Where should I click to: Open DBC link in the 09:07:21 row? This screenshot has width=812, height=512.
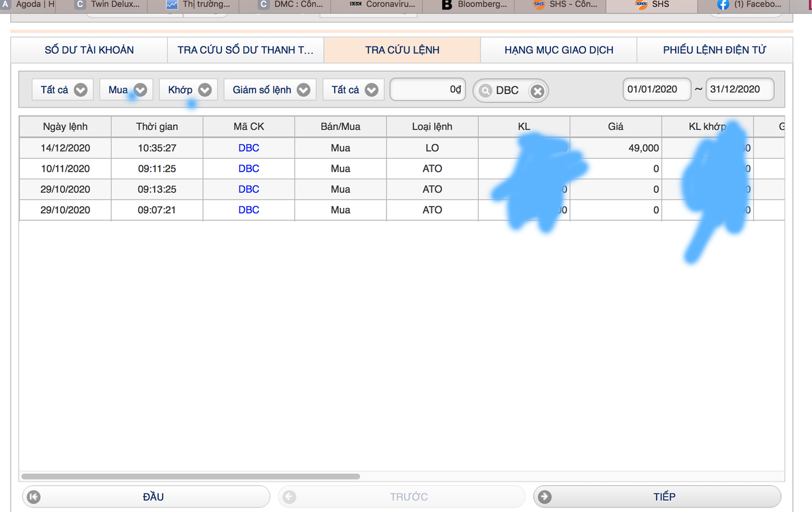coord(249,209)
